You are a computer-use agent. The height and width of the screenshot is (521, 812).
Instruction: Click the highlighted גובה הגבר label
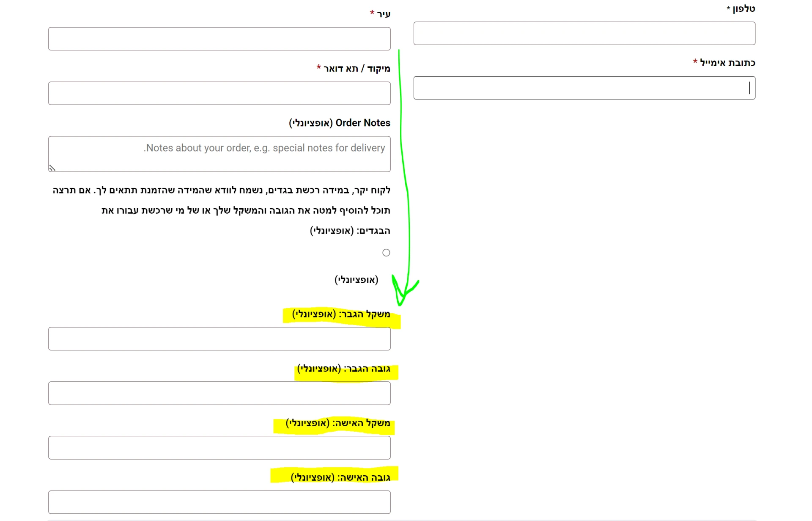343,369
